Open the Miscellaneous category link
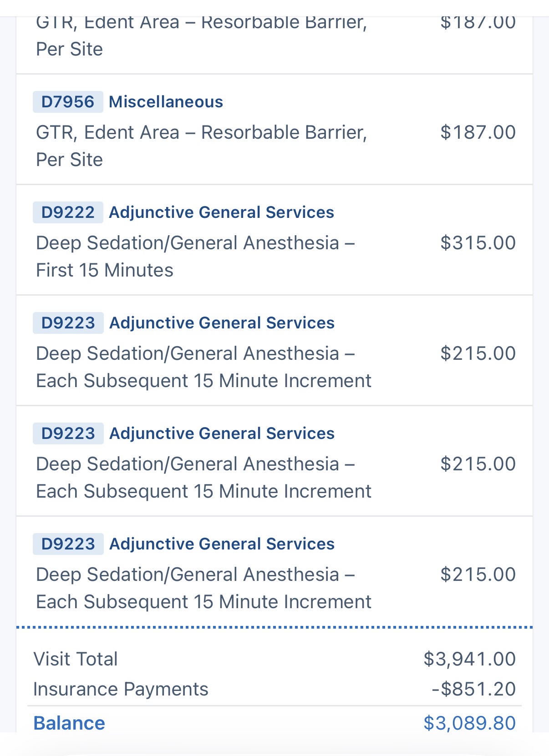 pos(166,102)
